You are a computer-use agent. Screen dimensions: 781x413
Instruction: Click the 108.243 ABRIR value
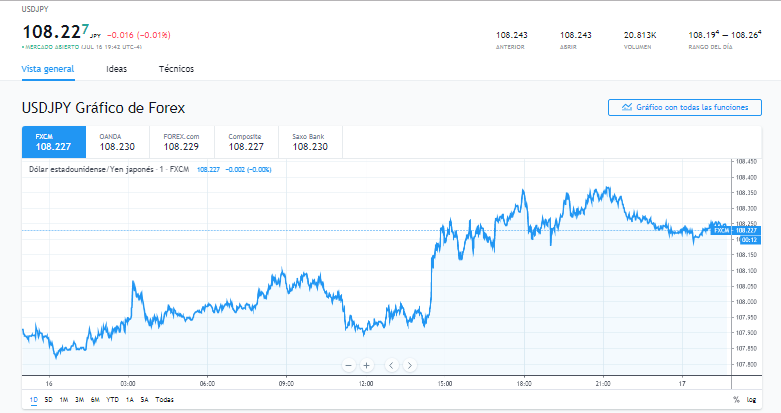[x=576, y=35]
